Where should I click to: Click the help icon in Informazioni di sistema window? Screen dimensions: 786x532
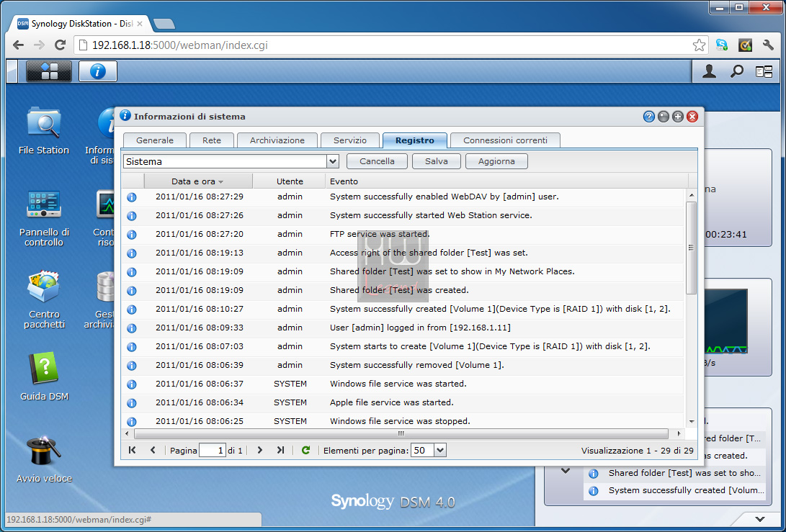point(648,117)
